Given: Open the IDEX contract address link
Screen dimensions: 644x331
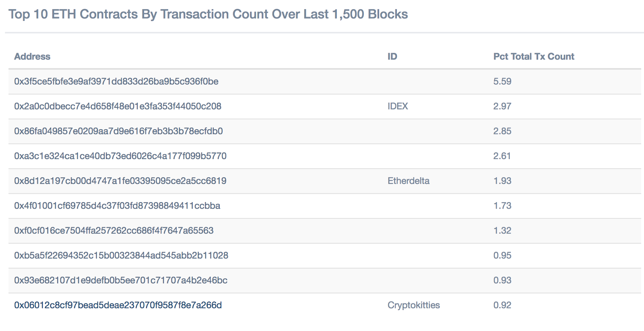Looking at the screenshot, I should pyautogui.click(x=118, y=106).
